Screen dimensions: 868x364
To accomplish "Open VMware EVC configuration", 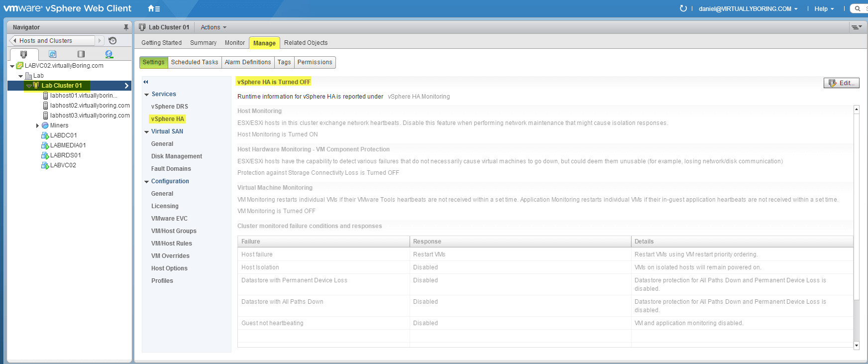I will (170, 219).
